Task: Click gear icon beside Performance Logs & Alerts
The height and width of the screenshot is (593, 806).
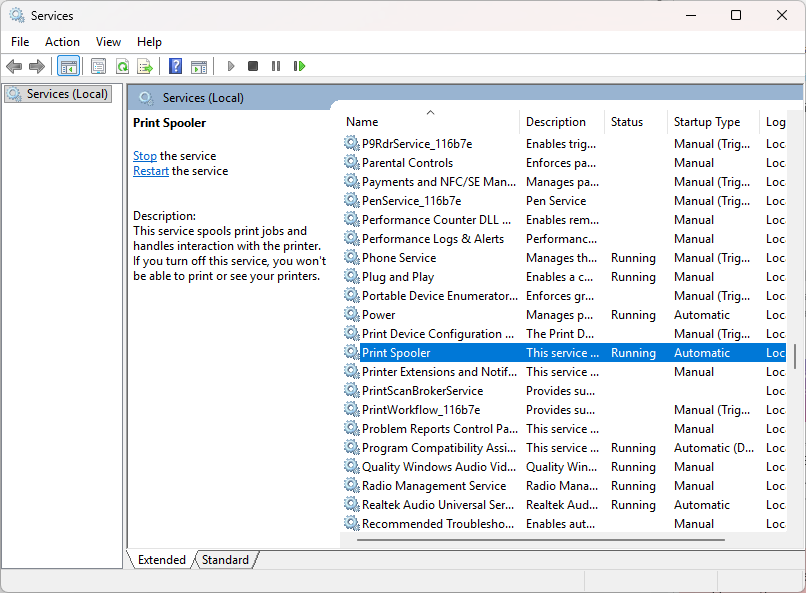Action: tap(351, 238)
